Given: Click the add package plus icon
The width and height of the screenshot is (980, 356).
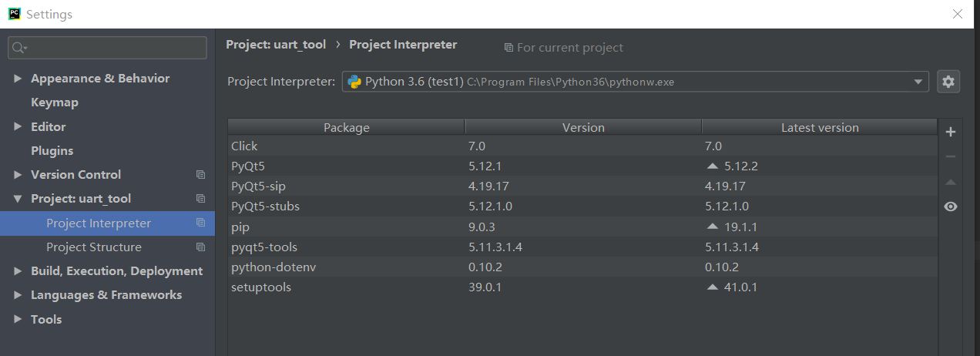Looking at the screenshot, I should point(950,132).
